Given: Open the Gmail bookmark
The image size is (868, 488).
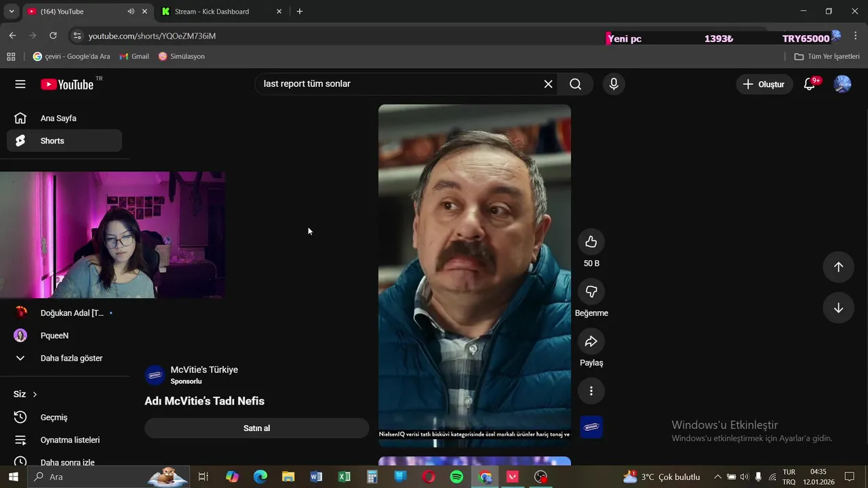Looking at the screenshot, I should [134, 56].
